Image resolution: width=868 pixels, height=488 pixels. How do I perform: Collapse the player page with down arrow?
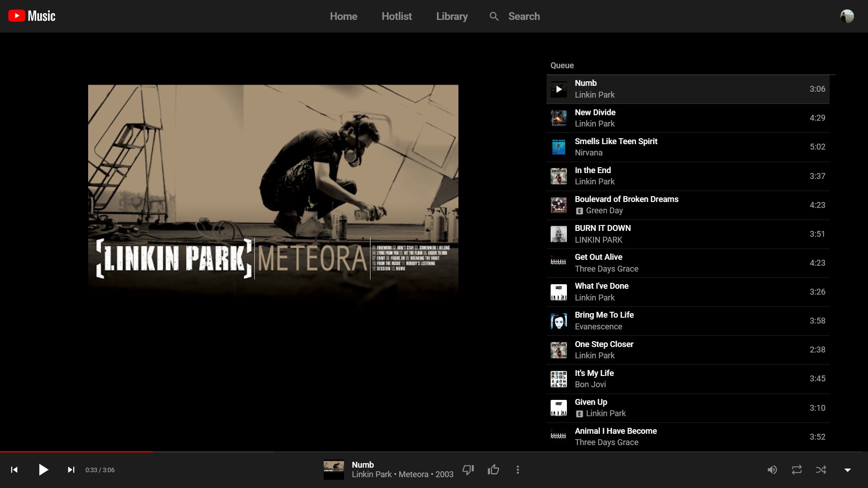[848, 470]
